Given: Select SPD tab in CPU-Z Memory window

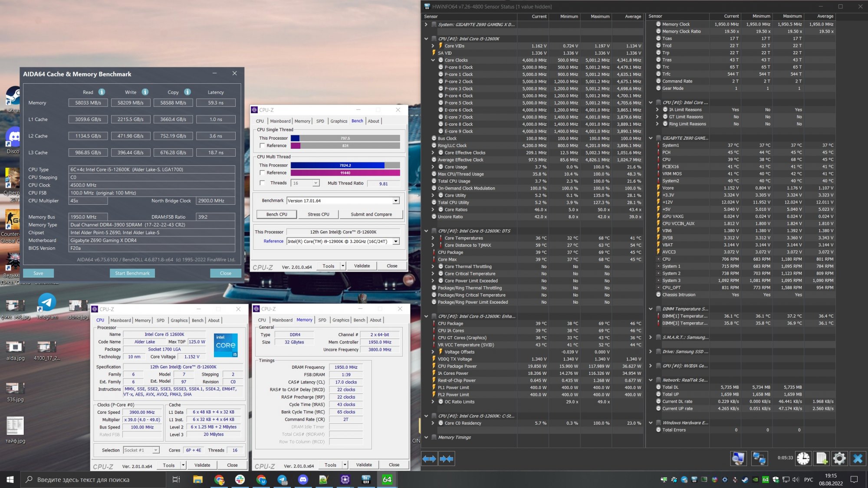Looking at the screenshot, I should (322, 320).
